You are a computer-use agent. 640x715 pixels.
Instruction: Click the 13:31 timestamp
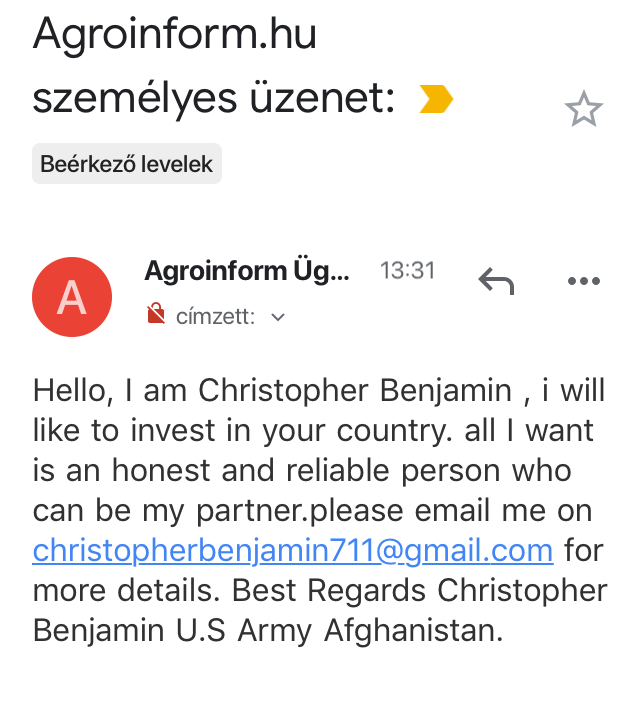[408, 270]
